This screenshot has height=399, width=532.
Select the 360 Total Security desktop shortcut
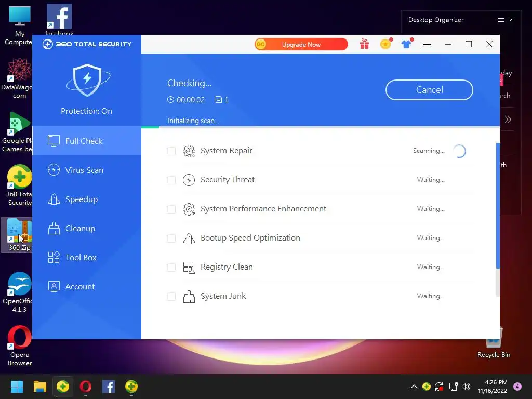(x=19, y=185)
